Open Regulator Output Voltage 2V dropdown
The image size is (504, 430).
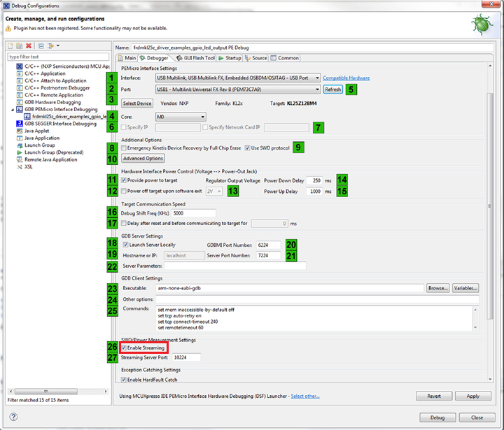point(214,192)
